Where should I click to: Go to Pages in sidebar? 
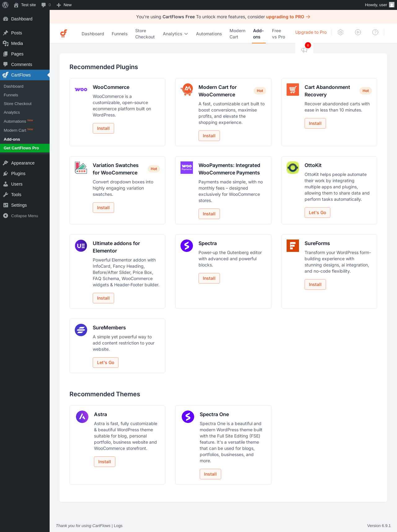pyautogui.click(x=25, y=54)
